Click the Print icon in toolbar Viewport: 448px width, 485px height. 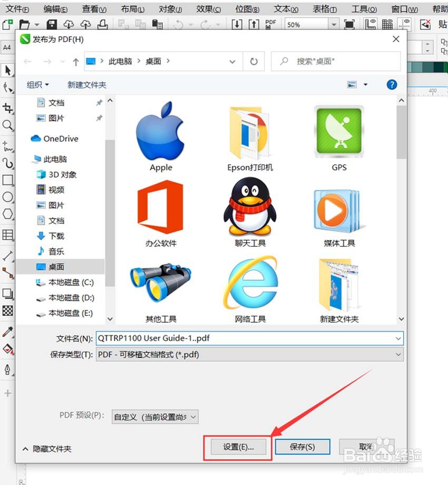102,24
